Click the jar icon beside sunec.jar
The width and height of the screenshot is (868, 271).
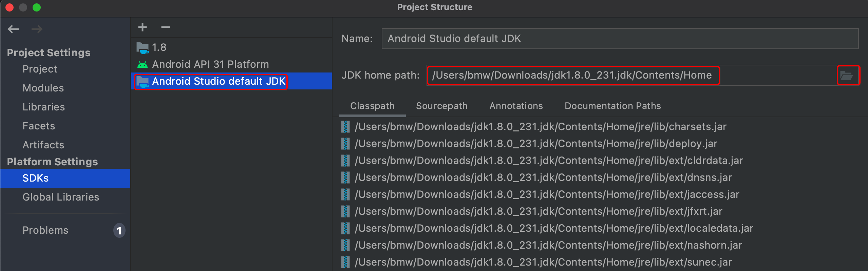(x=345, y=262)
